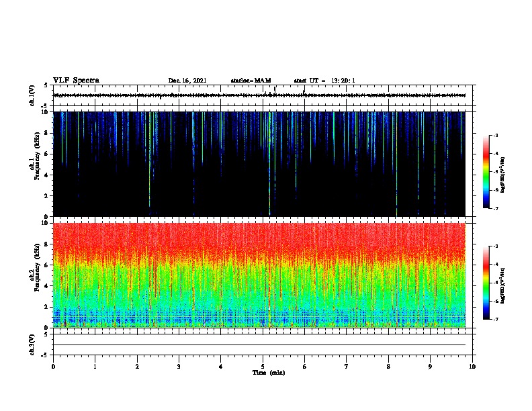The height and width of the screenshot is (411, 532).
Task: Click the flat ch.3 voltage line
Action: 259,345
